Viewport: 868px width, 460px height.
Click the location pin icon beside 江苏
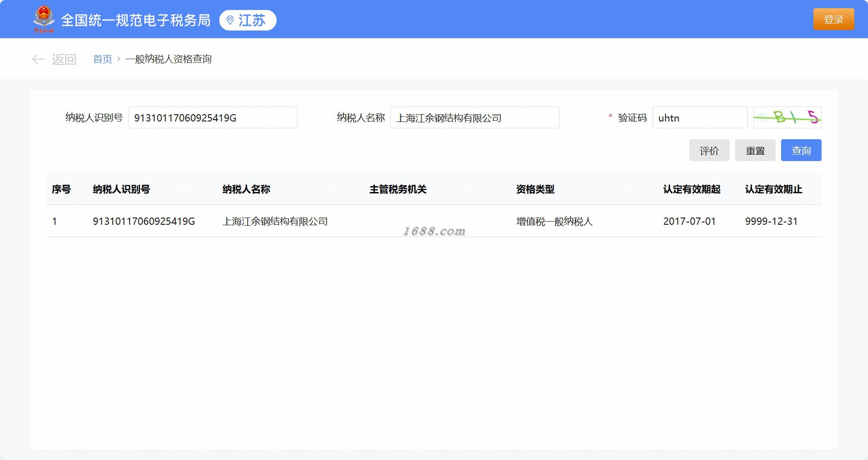(x=230, y=20)
